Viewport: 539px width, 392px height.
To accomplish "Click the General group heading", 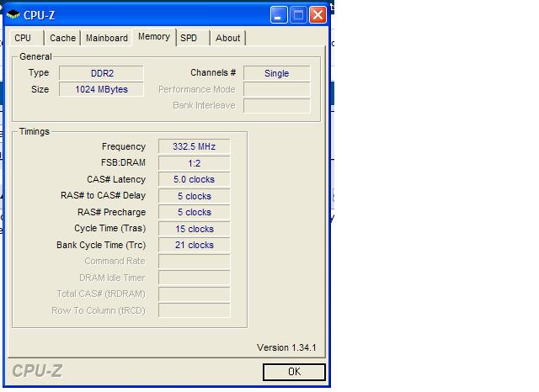I will coord(35,56).
